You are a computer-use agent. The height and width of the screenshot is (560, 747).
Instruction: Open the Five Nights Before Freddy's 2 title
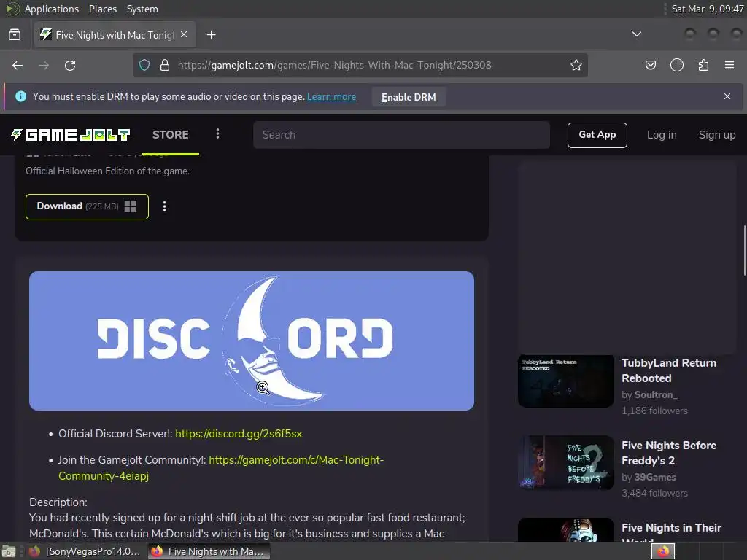click(x=669, y=453)
